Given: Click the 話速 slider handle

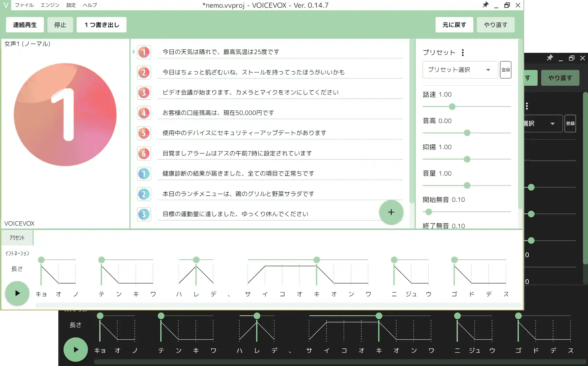Looking at the screenshot, I should pos(452,107).
